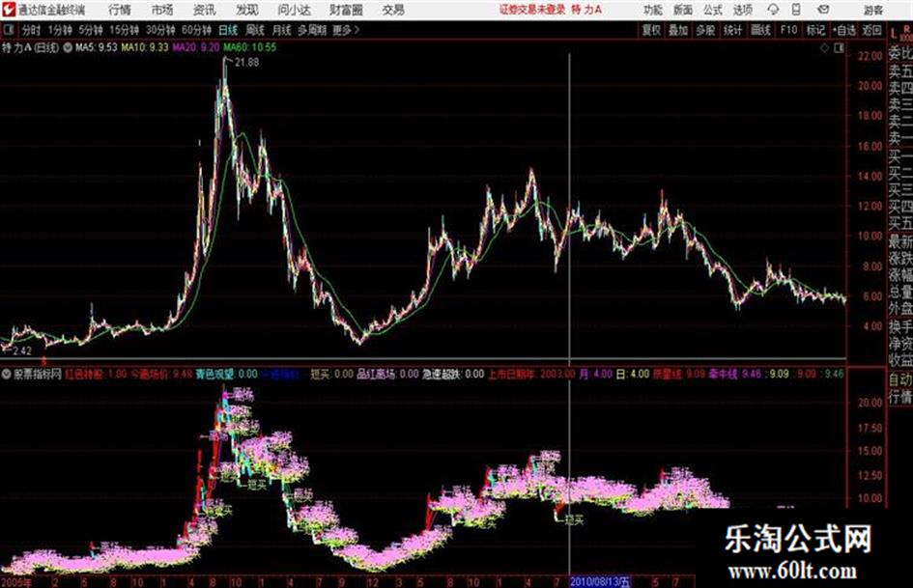Image resolution: width=913 pixels, height=588 pixels.
Task: Switch to 30分钟 period
Action: [x=160, y=30]
